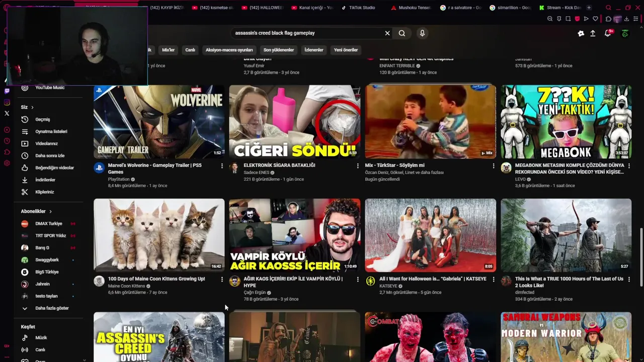644x362 pixels.
Task: Open options menu for AĞIR KAOS İÇERİR video
Action: click(358, 280)
